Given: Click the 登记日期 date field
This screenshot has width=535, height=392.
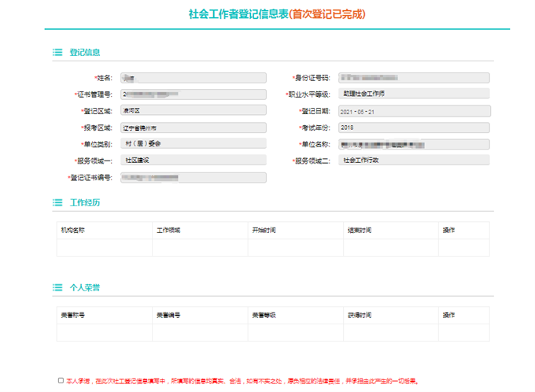Looking at the screenshot, I should pyautogui.click(x=414, y=111).
